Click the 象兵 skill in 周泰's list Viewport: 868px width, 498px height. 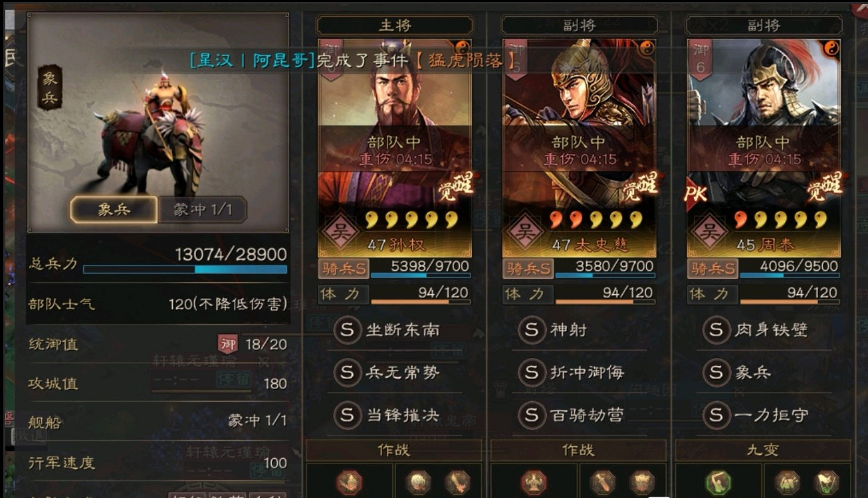coord(738,373)
